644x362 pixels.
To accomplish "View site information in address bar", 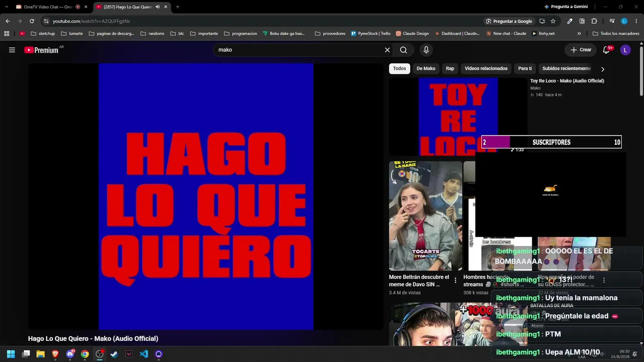I will tap(46, 21).
